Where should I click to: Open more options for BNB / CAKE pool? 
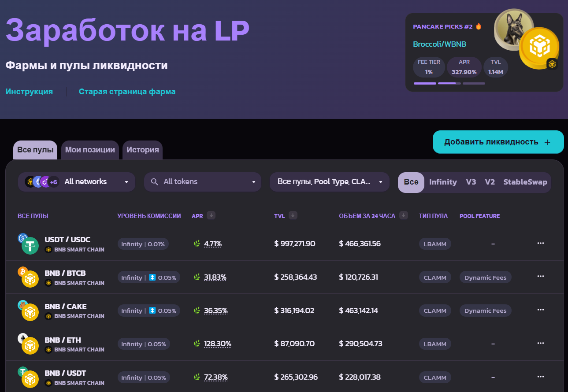(x=541, y=310)
